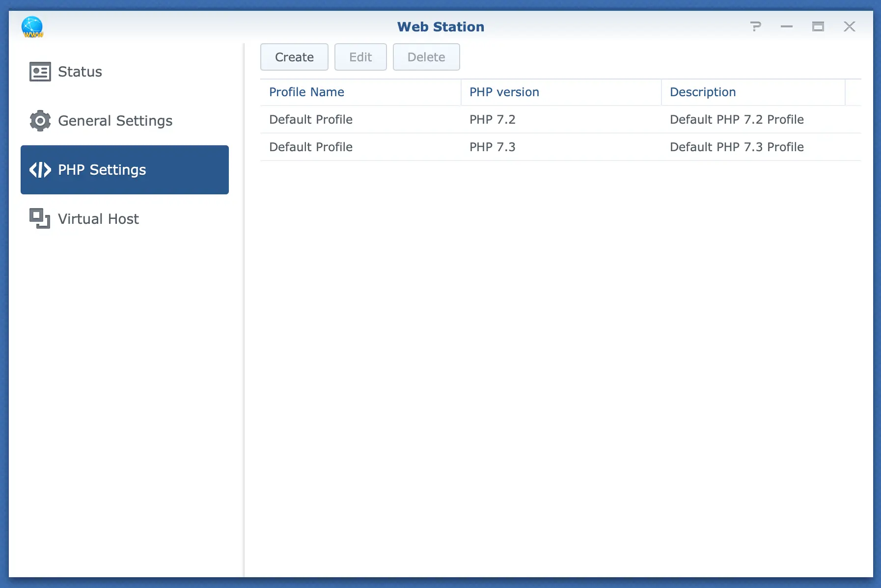Image resolution: width=881 pixels, height=588 pixels.
Task: Go to General Settings label
Action: (x=115, y=121)
